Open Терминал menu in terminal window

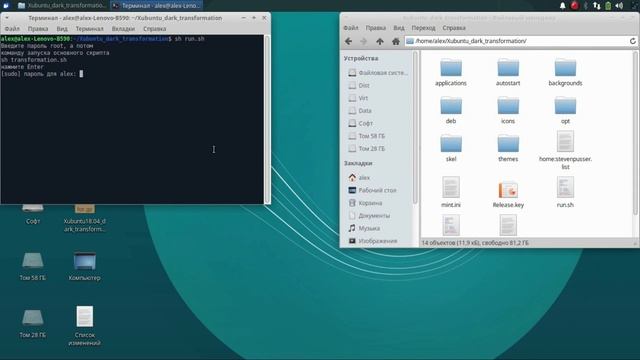point(89,29)
